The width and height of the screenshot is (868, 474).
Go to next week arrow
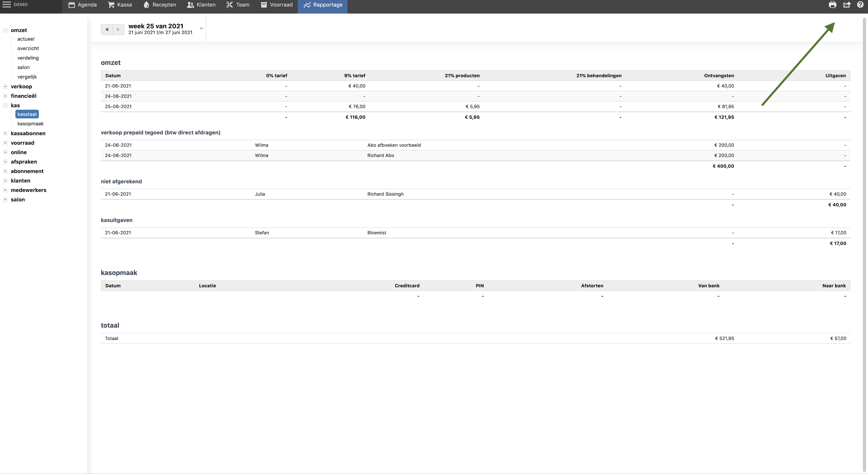118,29
